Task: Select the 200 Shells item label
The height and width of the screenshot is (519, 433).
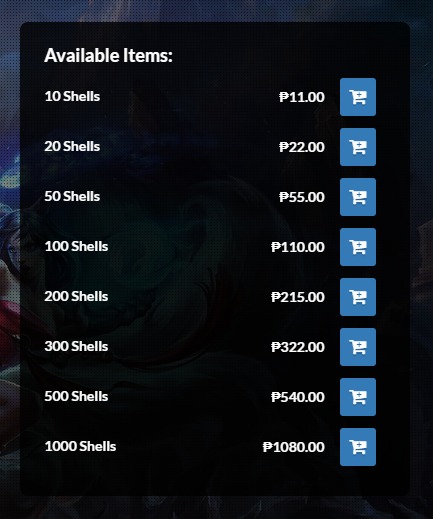Action: click(76, 296)
